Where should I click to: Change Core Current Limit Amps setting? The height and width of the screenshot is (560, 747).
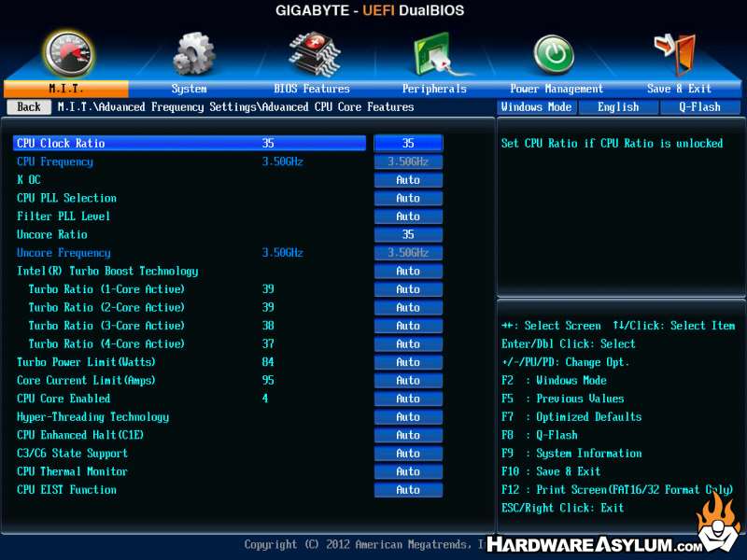408,381
